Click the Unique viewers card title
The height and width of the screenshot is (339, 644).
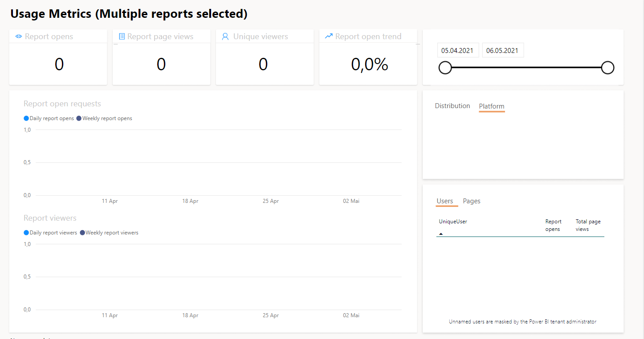tap(261, 36)
